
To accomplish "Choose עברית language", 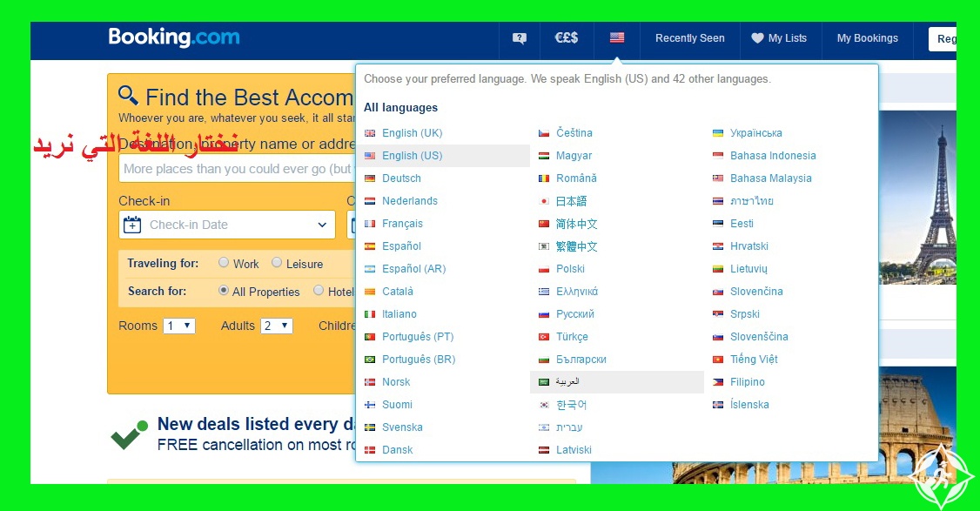I will 569,427.
